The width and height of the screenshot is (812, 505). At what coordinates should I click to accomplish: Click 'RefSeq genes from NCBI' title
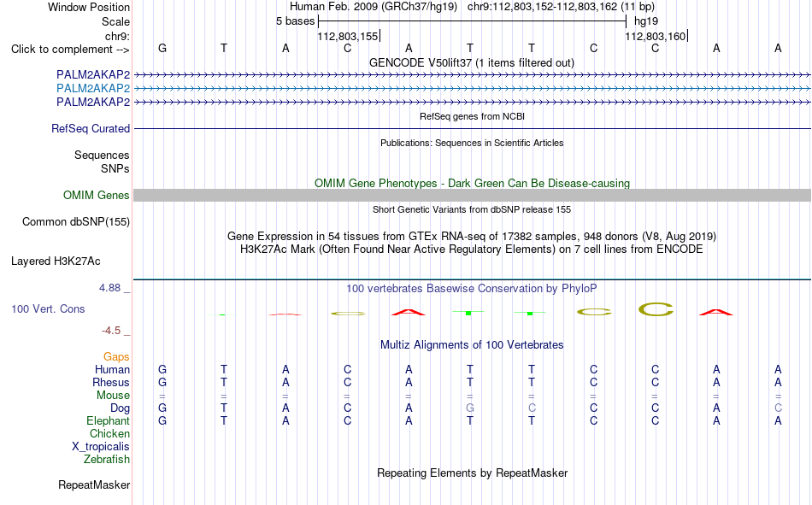click(x=472, y=116)
